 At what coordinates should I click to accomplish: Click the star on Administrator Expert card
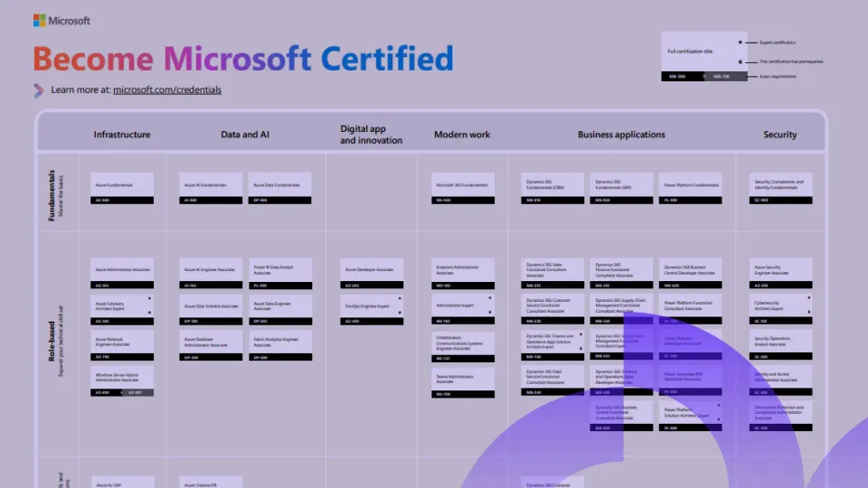[490, 297]
